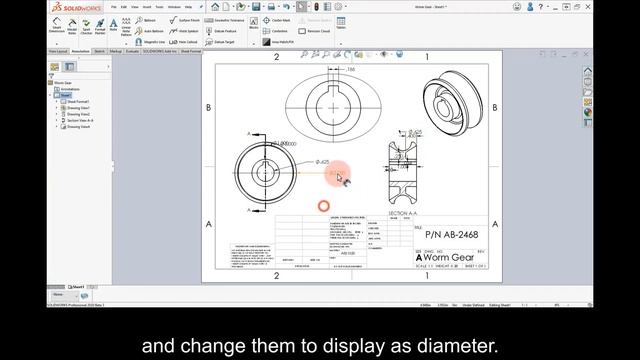Switch to the Markup tab

(x=116, y=51)
